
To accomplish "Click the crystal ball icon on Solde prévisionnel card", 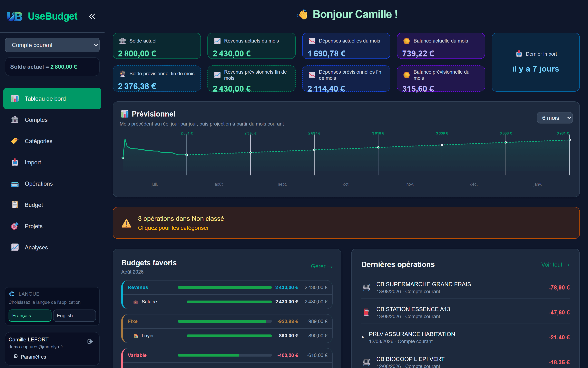I will pyautogui.click(x=122, y=74).
